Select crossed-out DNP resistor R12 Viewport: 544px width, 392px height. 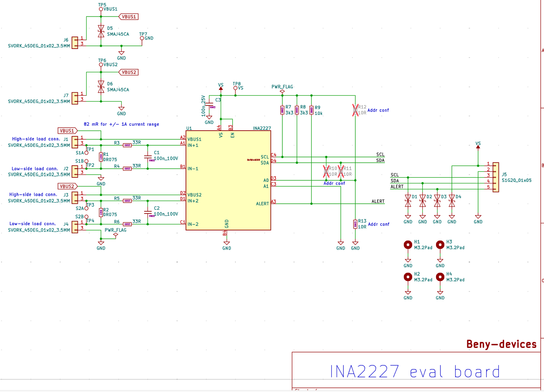click(x=355, y=110)
